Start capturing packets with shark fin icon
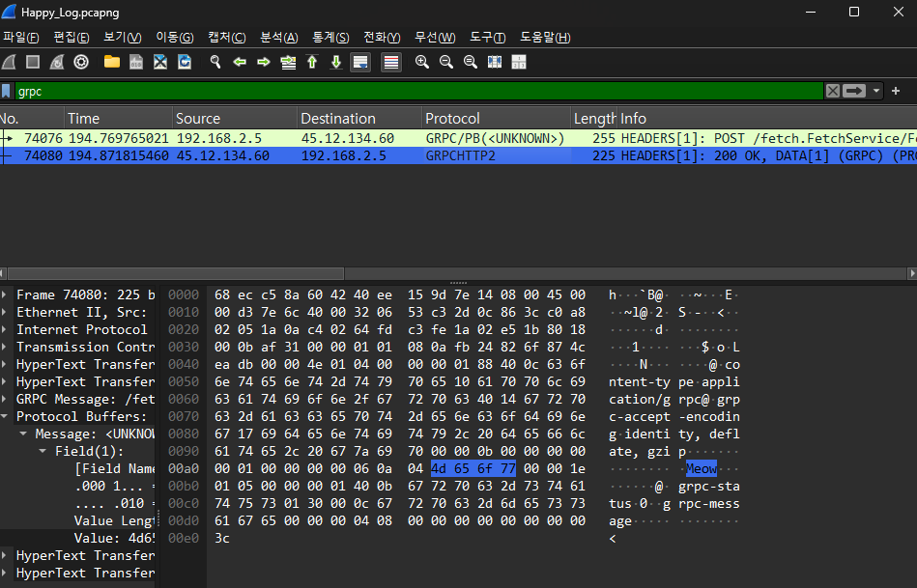The image size is (917, 588). (x=9, y=62)
